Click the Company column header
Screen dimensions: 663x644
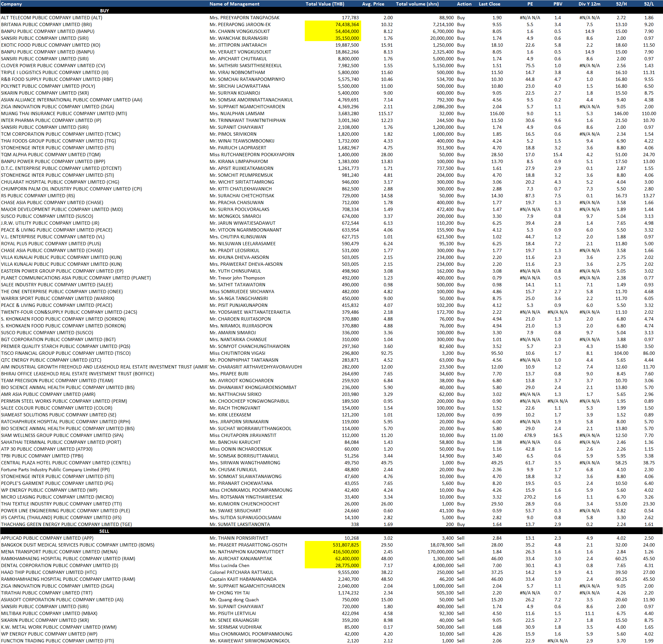click(11, 4)
